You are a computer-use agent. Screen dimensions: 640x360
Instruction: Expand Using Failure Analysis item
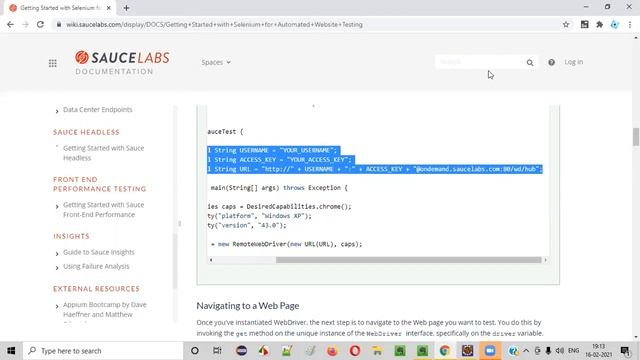(57, 268)
